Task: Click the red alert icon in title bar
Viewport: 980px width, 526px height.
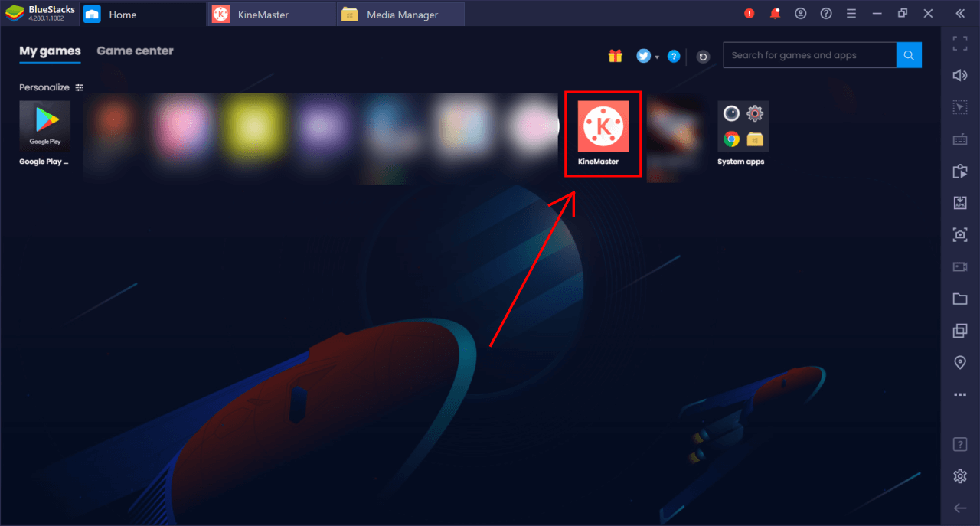Action: (750, 14)
